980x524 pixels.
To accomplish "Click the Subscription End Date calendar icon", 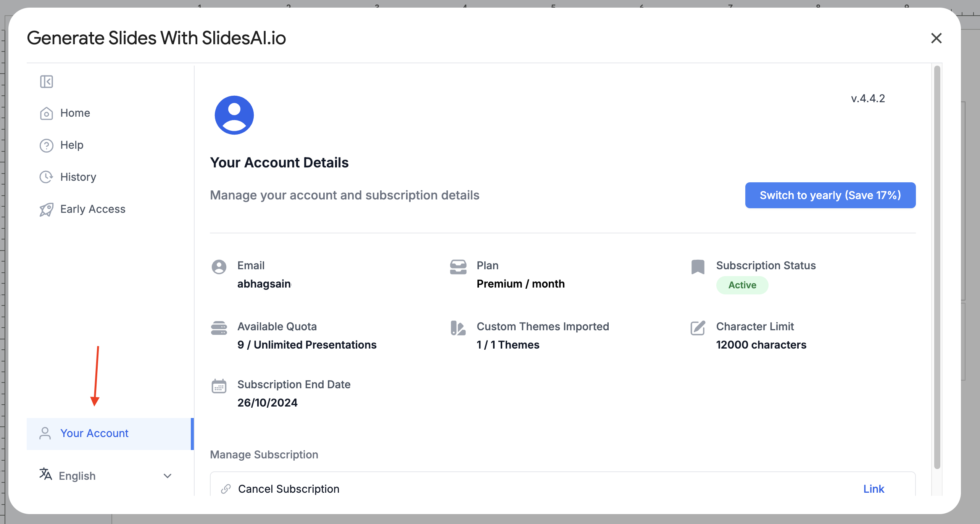I will [x=219, y=386].
